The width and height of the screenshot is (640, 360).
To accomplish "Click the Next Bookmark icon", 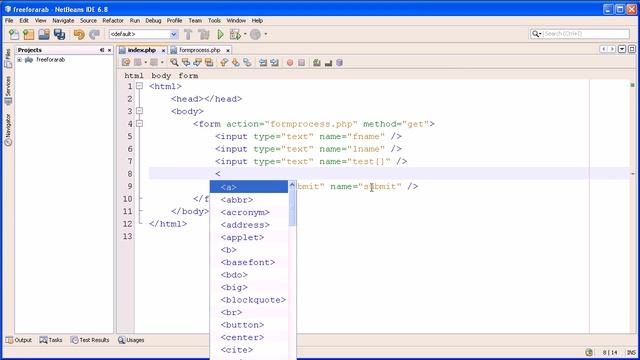I will click(236, 62).
